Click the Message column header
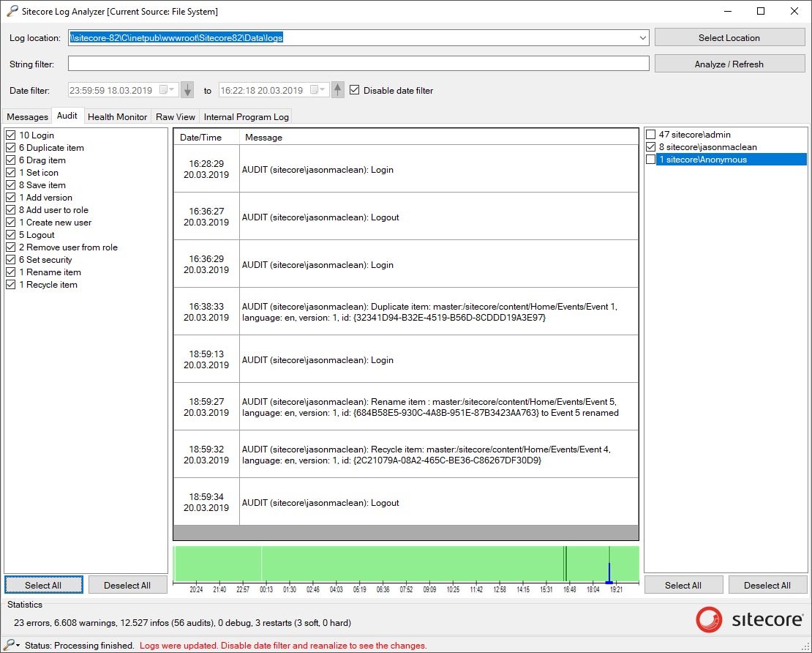This screenshot has width=812, height=653. click(x=439, y=138)
